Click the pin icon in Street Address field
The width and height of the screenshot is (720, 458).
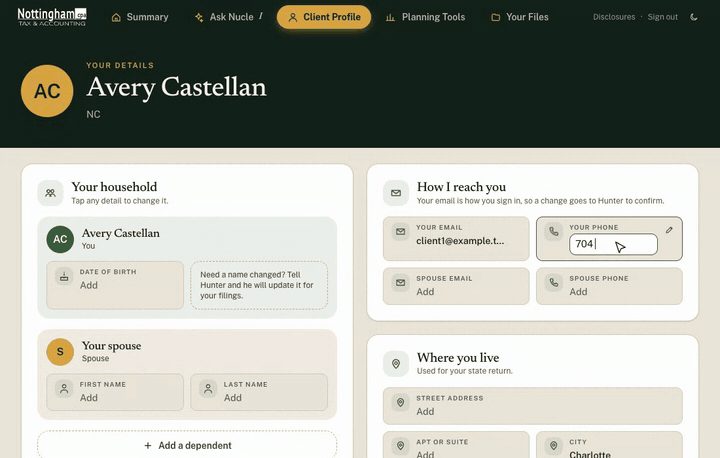click(400, 402)
